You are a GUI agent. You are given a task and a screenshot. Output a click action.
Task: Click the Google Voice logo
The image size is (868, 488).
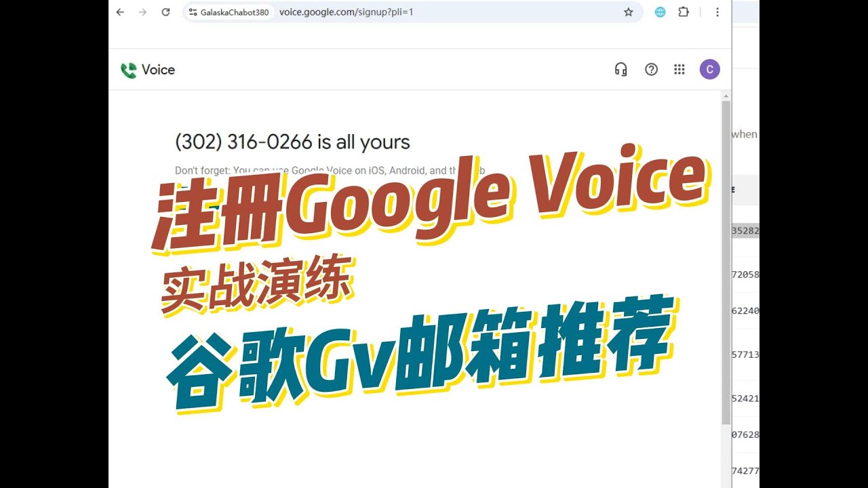point(128,70)
